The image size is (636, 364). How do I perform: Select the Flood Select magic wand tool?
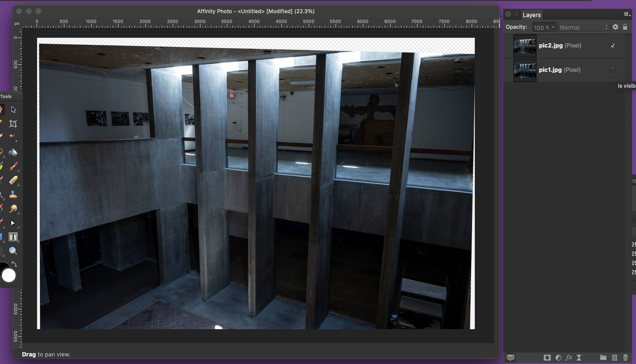click(13, 137)
